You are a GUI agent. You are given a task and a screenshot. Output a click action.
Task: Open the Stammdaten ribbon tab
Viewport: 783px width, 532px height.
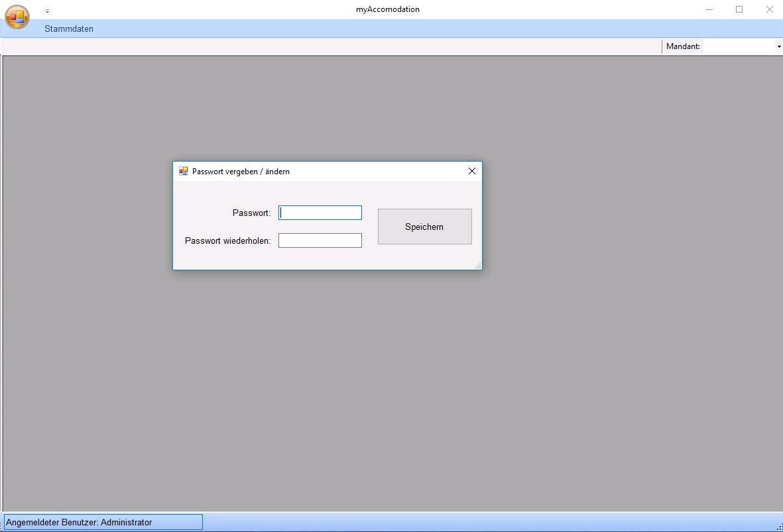click(69, 28)
